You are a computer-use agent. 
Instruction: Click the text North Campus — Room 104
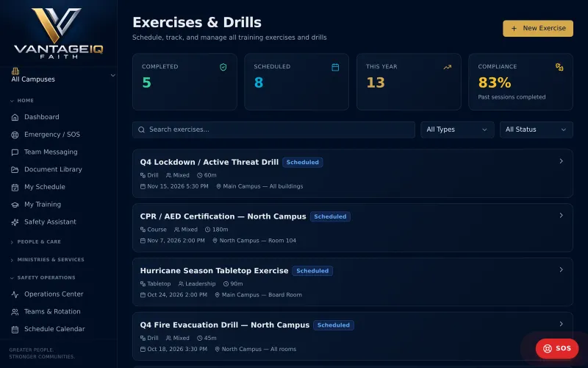click(x=258, y=241)
